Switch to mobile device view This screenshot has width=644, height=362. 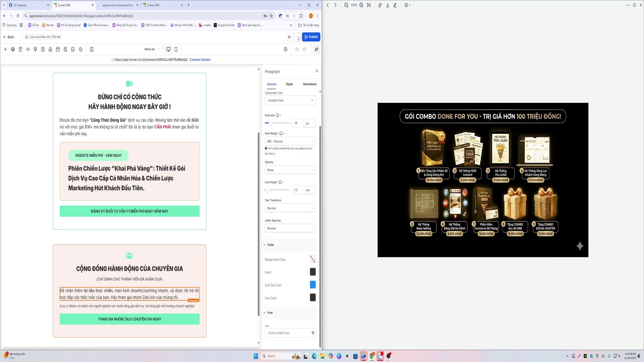click(176, 49)
